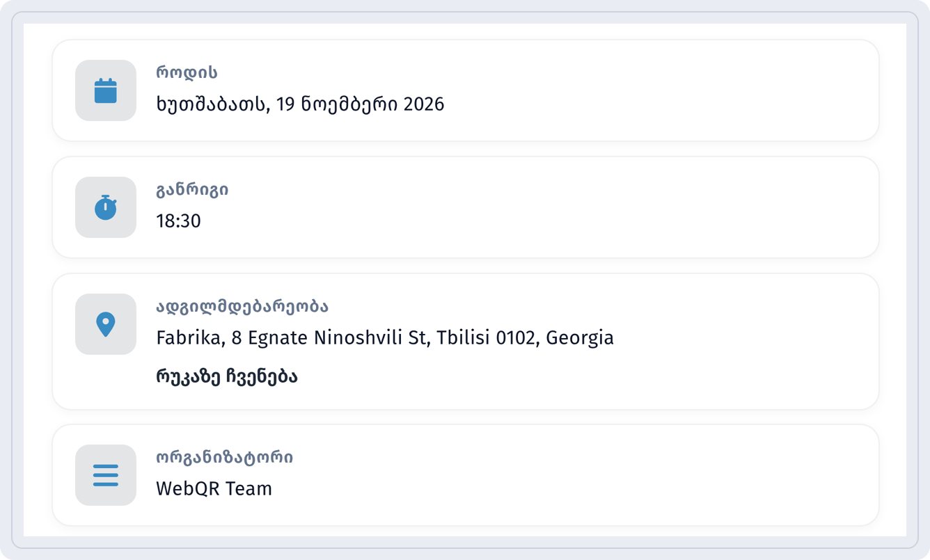Click the ორგანიზატორი label
Screen dimensions: 930x560
click(224, 457)
